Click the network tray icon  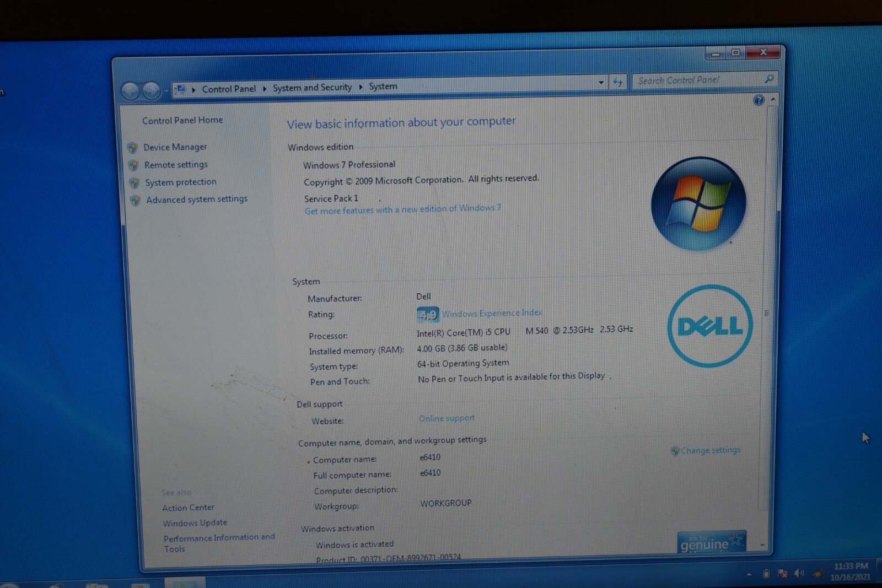coord(818,574)
